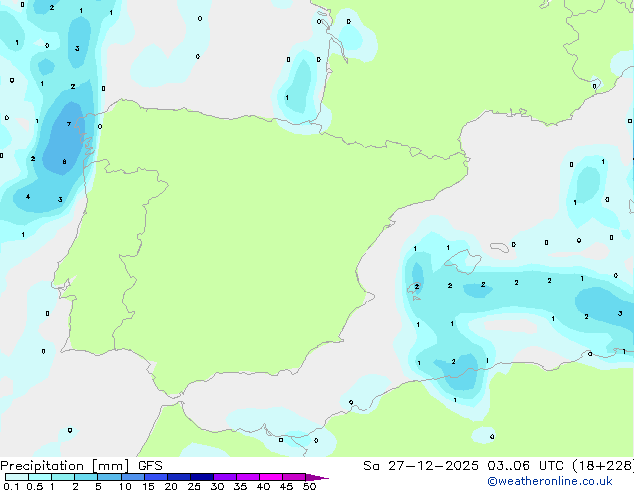This screenshot has height=490, width=634.
Task: Pick the 15–20 mm legend color swatch
Action: click(x=156, y=477)
